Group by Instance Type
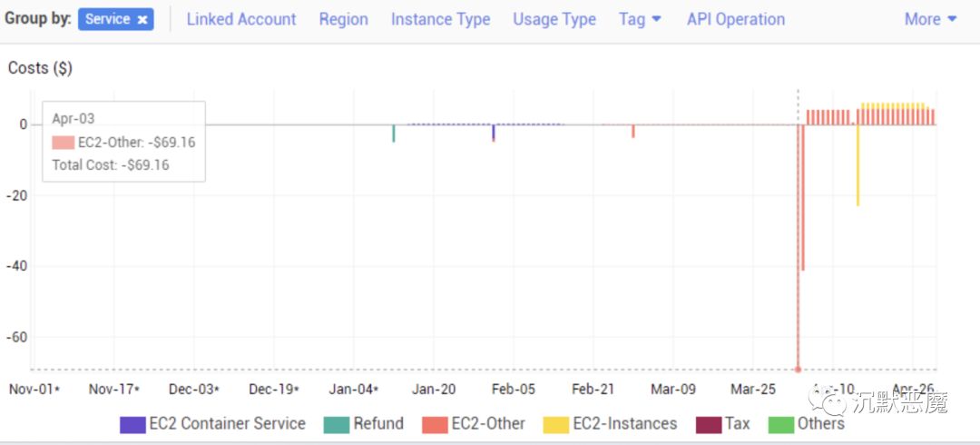The width and height of the screenshot is (980, 445). [x=440, y=19]
